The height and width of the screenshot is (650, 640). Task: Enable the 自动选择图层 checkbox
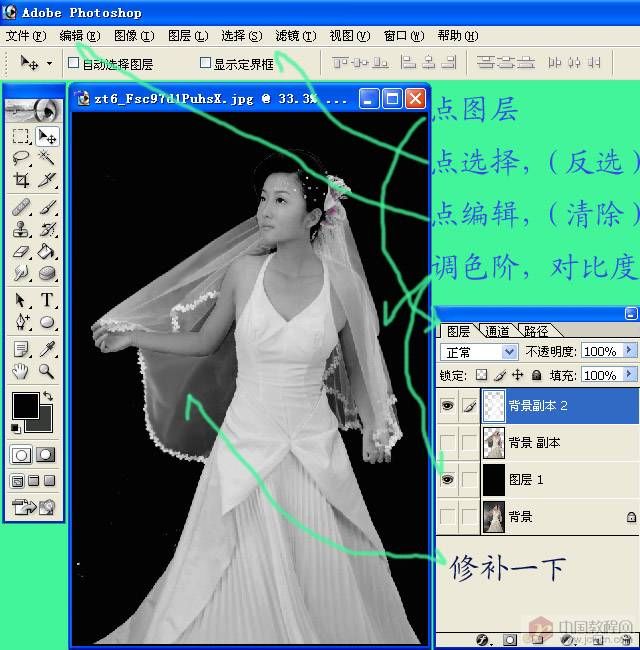point(73,63)
